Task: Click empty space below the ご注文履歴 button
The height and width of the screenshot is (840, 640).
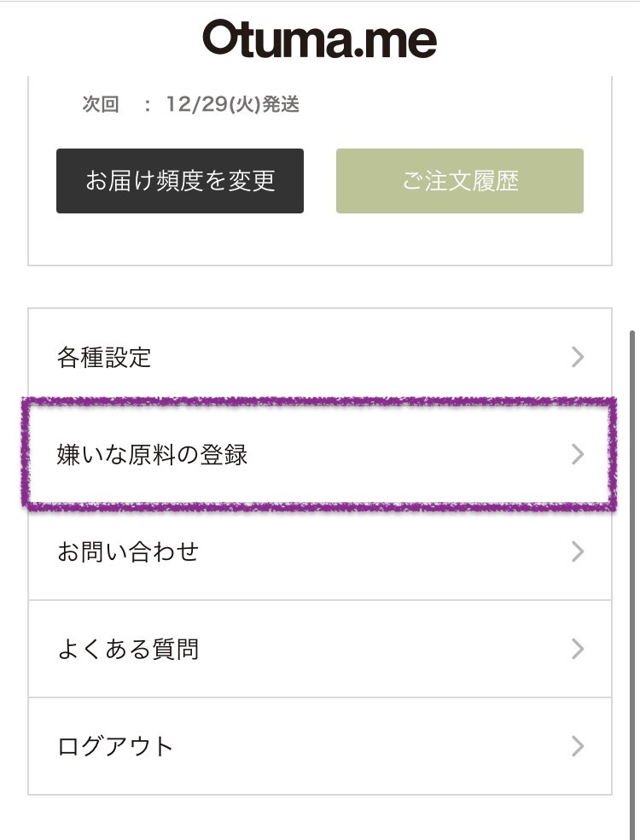Action: pyautogui.click(x=459, y=238)
